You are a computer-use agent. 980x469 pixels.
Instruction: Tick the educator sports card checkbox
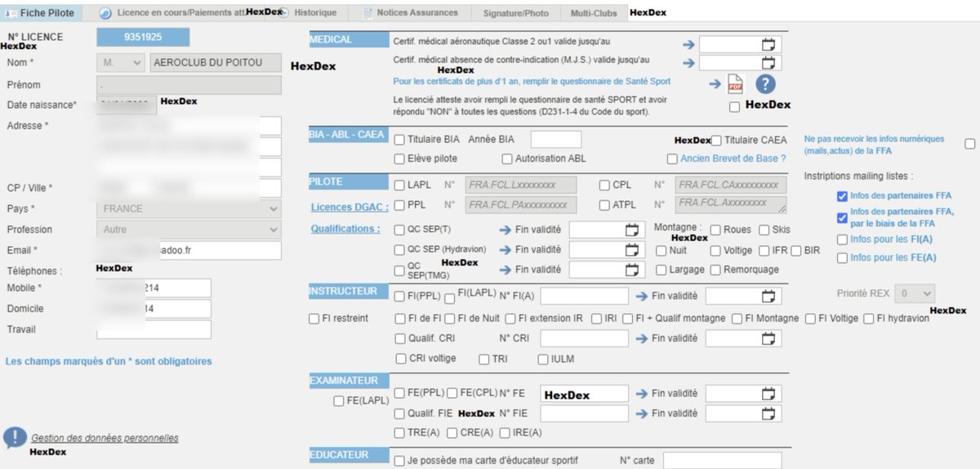tap(400, 461)
